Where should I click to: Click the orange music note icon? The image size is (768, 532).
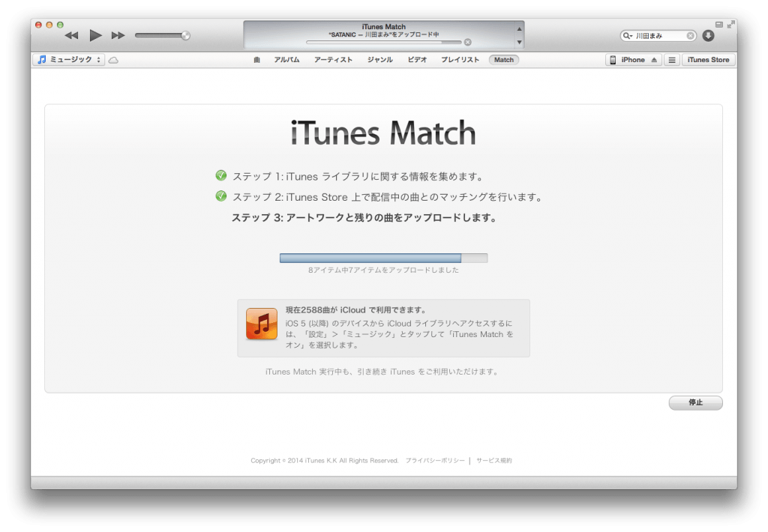pos(262,324)
